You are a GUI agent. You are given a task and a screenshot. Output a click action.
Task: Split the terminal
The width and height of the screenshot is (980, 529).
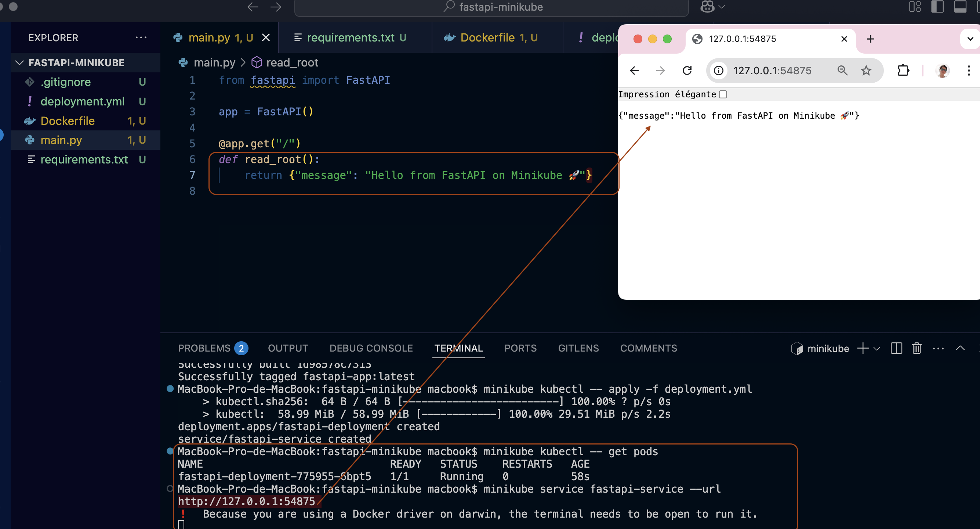896,348
